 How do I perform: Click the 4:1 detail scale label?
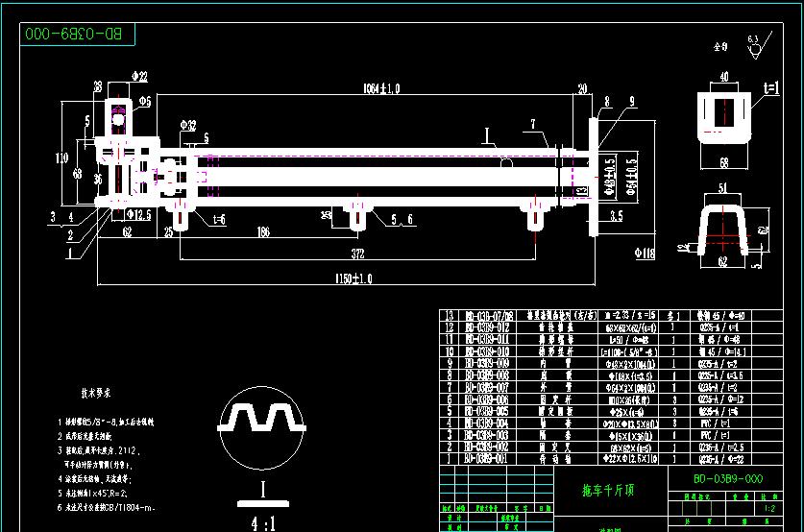(261, 523)
